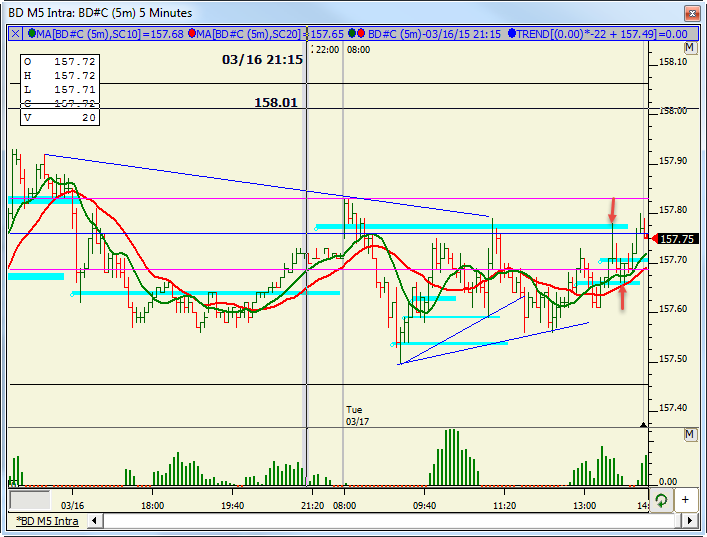The height and width of the screenshot is (537, 707).
Task: Open the M button on the volume pane
Action: 689,435
